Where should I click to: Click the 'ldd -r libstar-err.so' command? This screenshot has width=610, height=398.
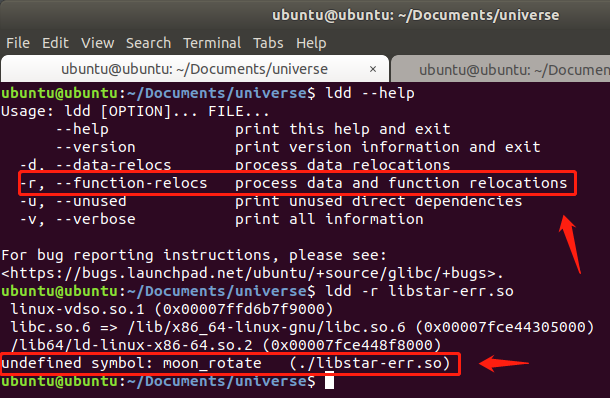tap(419, 291)
